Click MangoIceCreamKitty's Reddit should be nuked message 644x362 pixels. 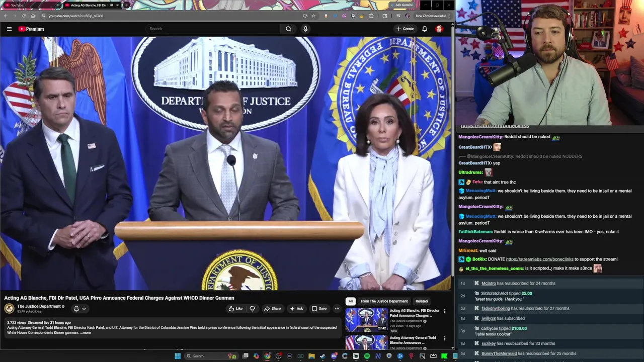509,137
